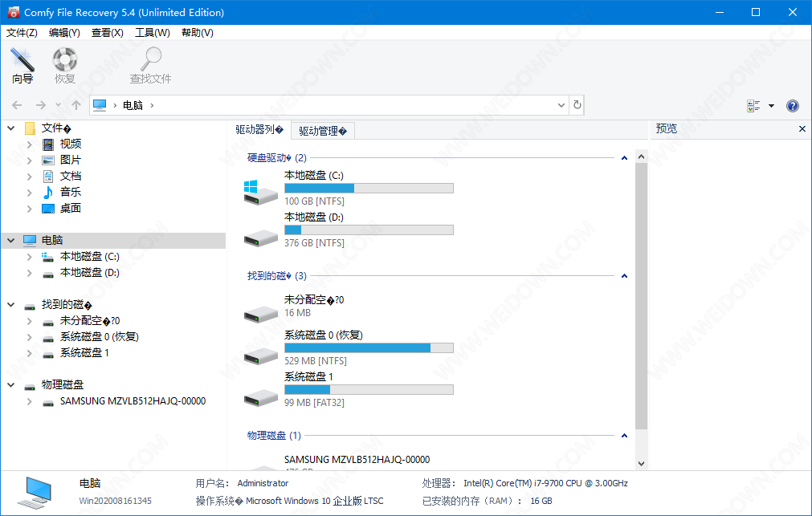Click the computer icon in address bar
812x516 pixels.
(x=100, y=105)
